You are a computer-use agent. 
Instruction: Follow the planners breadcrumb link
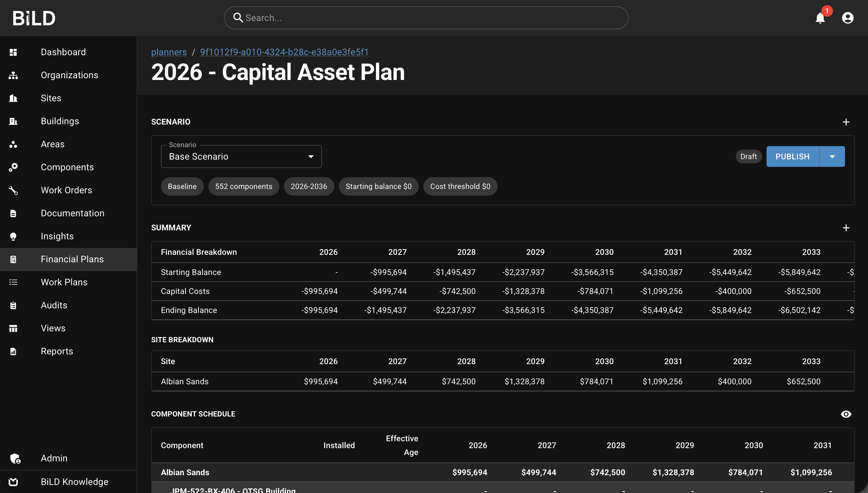[x=169, y=52]
